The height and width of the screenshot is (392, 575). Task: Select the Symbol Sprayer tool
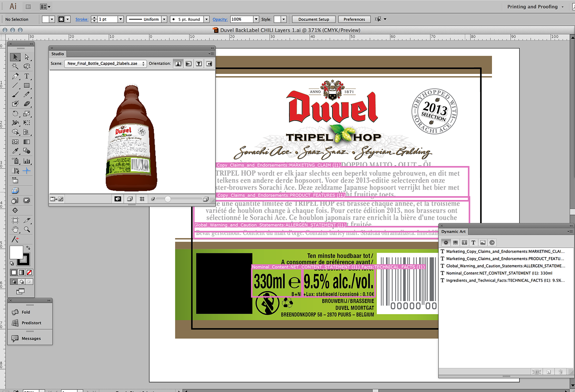[15, 161]
